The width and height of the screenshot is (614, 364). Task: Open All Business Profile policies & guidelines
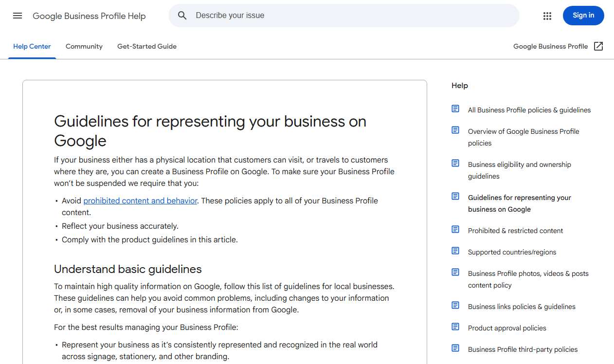click(529, 110)
